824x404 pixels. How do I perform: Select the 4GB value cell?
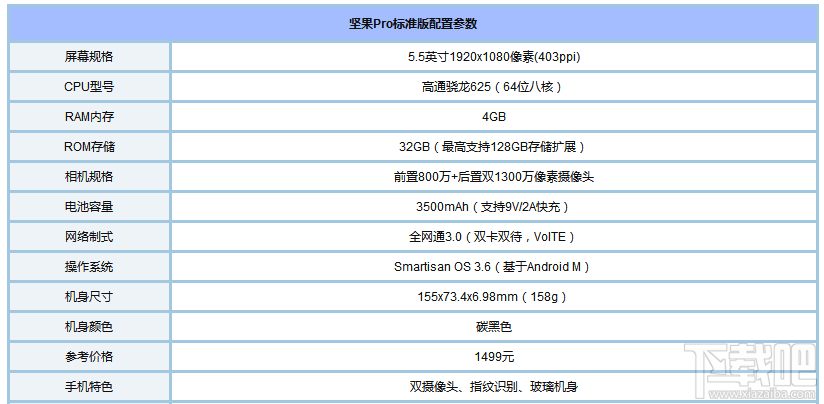(494, 117)
